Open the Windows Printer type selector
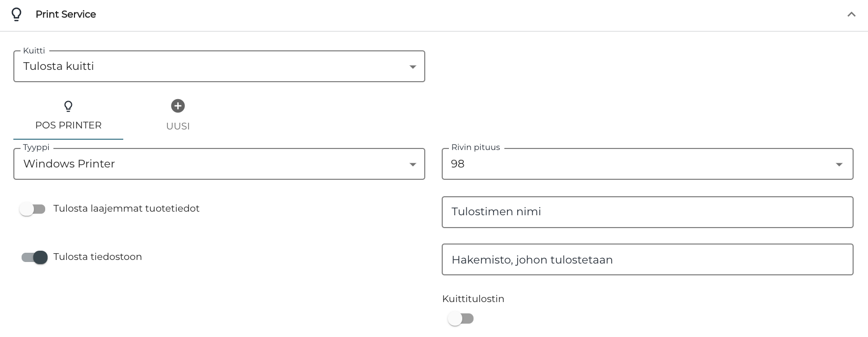The image size is (868, 337). (x=219, y=164)
